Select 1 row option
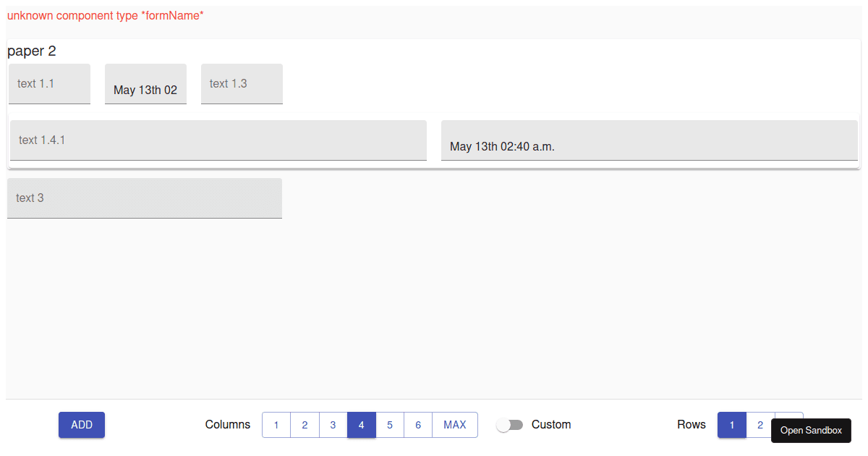This screenshot has height=456, width=868. click(732, 425)
